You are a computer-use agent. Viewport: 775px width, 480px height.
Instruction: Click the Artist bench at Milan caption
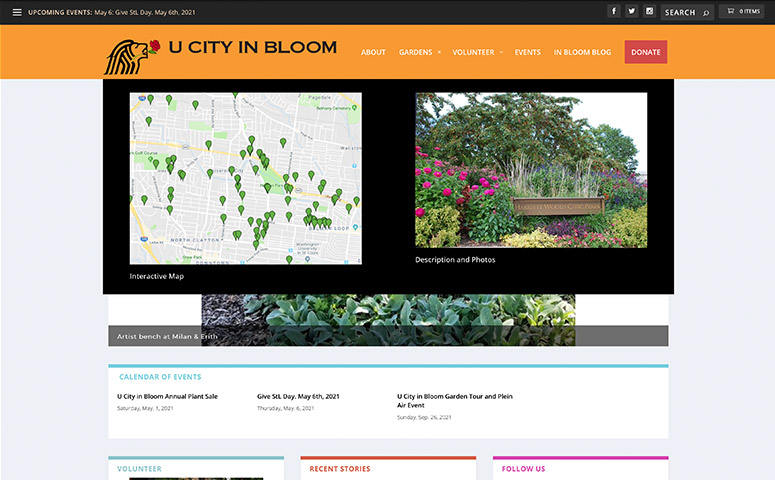(167, 336)
